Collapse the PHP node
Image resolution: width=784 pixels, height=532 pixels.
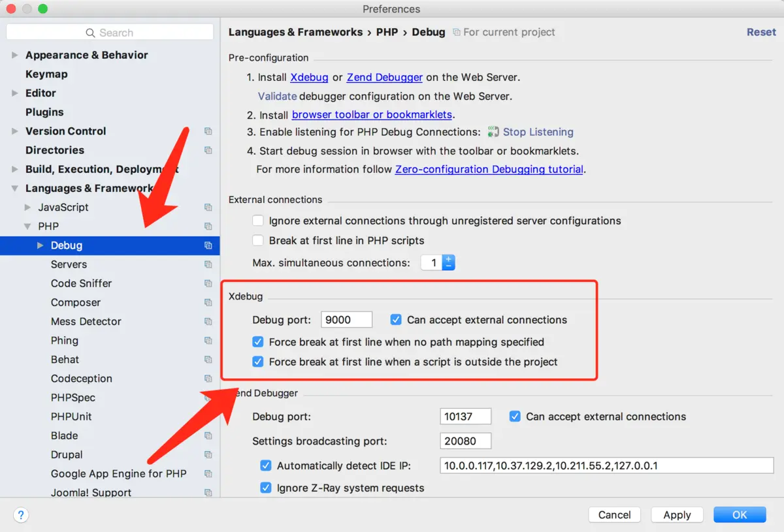pyautogui.click(x=27, y=227)
